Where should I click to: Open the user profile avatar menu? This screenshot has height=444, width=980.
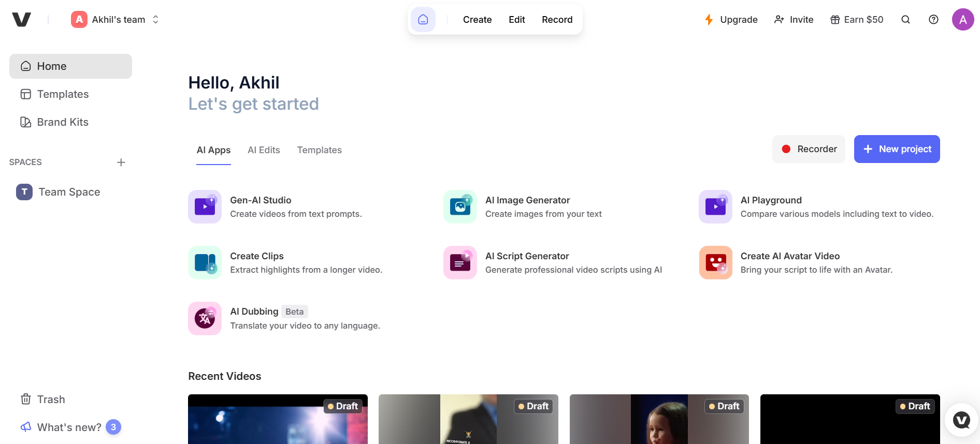(x=962, y=20)
